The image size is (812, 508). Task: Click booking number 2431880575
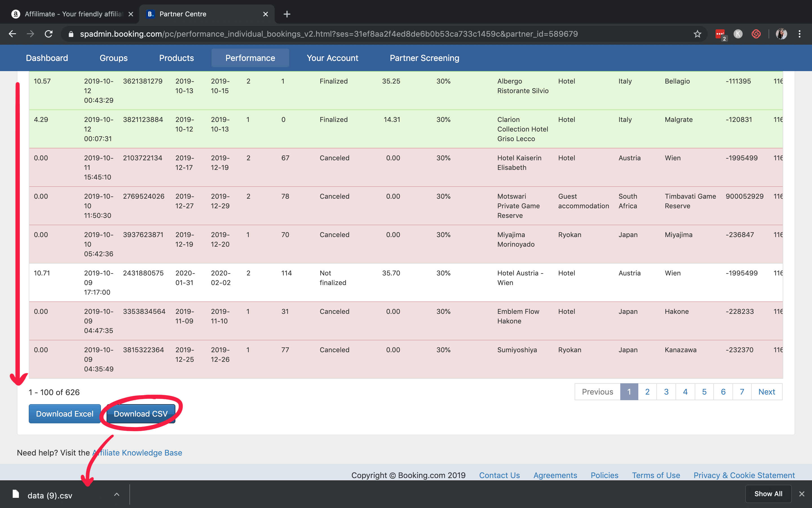(x=143, y=273)
